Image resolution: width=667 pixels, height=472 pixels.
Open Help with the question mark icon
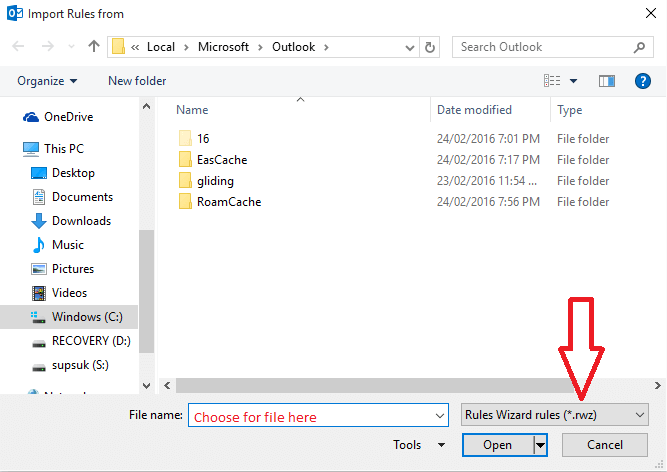pyautogui.click(x=642, y=81)
